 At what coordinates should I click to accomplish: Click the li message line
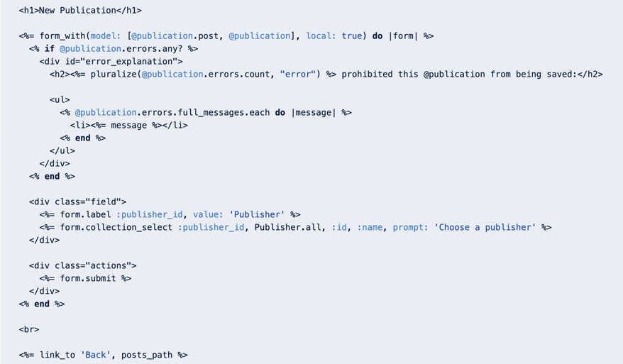pyautogui.click(x=128, y=125)
